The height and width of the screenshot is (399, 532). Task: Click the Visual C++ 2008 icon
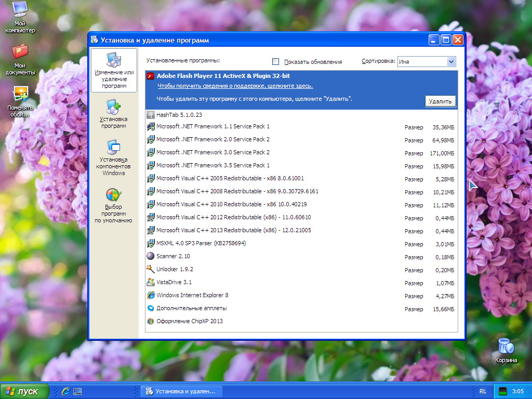tap(150, 191)
